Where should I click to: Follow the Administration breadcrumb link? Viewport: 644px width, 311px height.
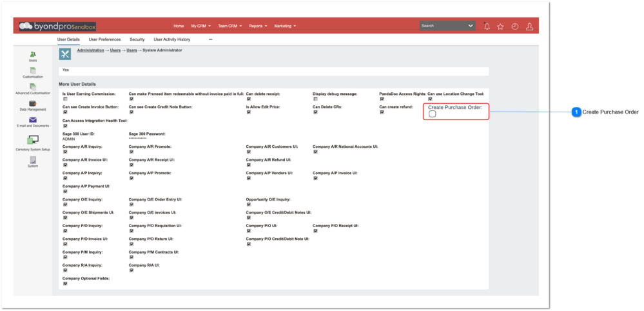[x=90, y=50]
